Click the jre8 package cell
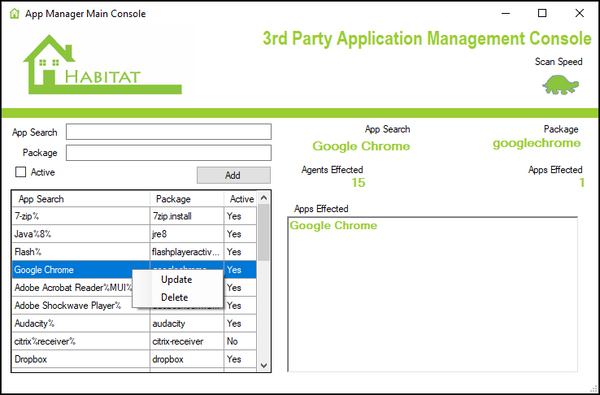The height and width of the screenshot is (395, 600). (x=187, y=234)
